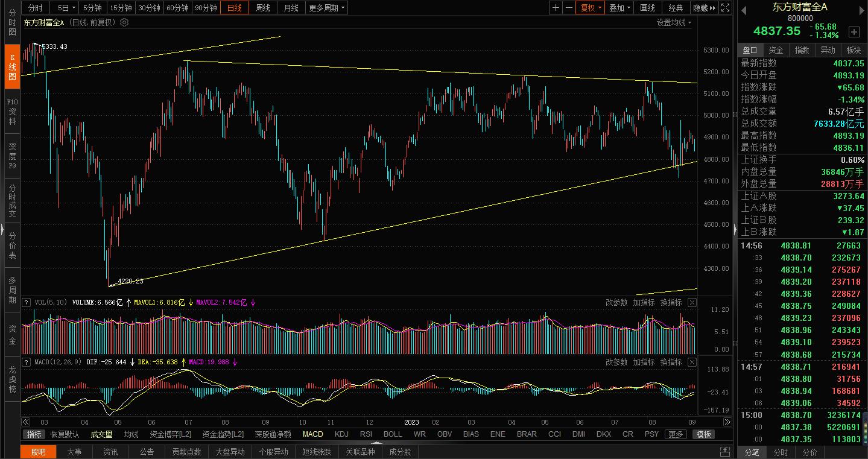This screenshot has width=868, height=459.
Task: Expand the hidden toolbar items 隐藏
Action: [704, 8]
